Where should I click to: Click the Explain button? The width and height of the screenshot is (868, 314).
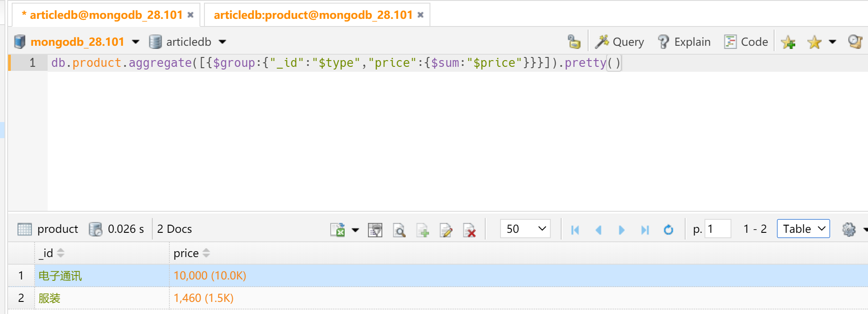pyautogui.click(x=684, y=42)
